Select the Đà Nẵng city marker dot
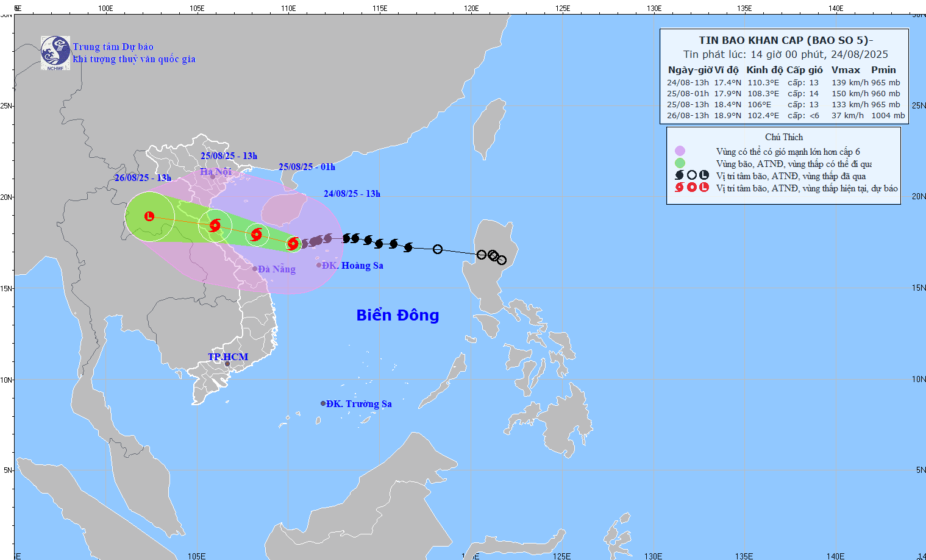The image size is (926, 560). 255,267
